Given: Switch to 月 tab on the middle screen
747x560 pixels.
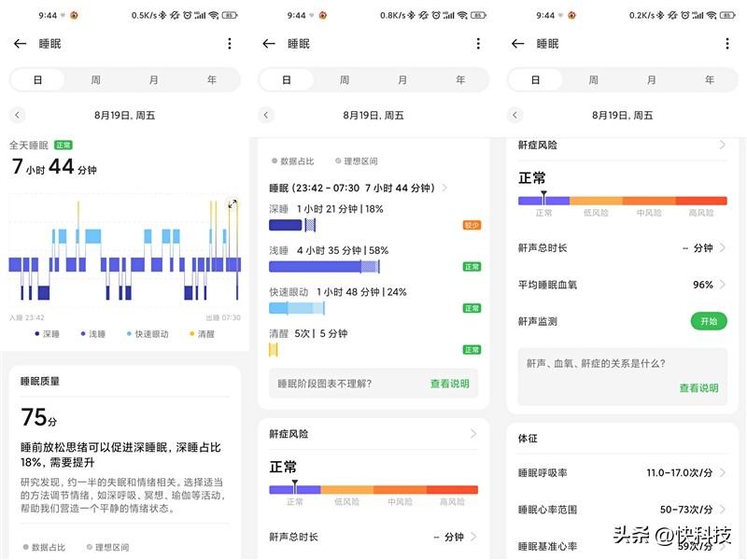Looking at the screenshot, I should point(402,80).
